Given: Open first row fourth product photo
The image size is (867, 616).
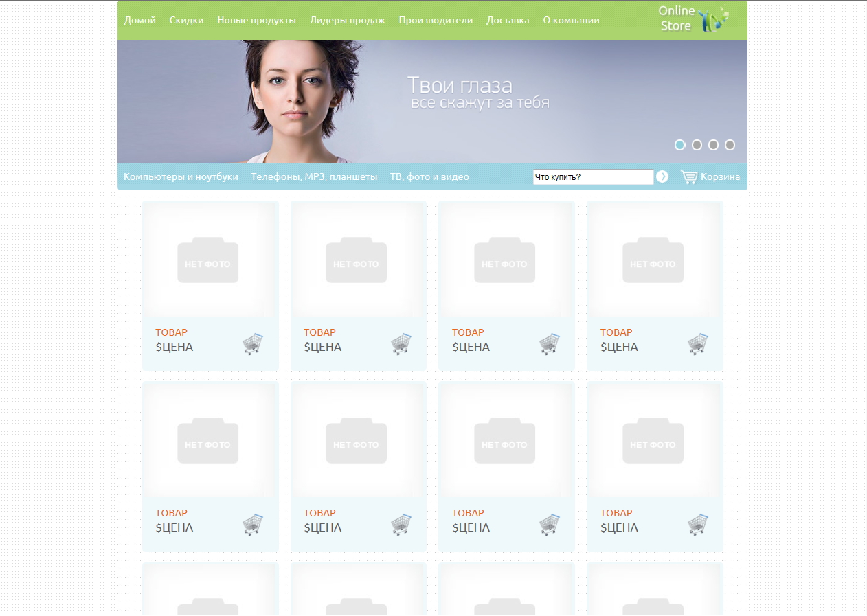Looking at the screenshot, I should (x=653, y=260).
